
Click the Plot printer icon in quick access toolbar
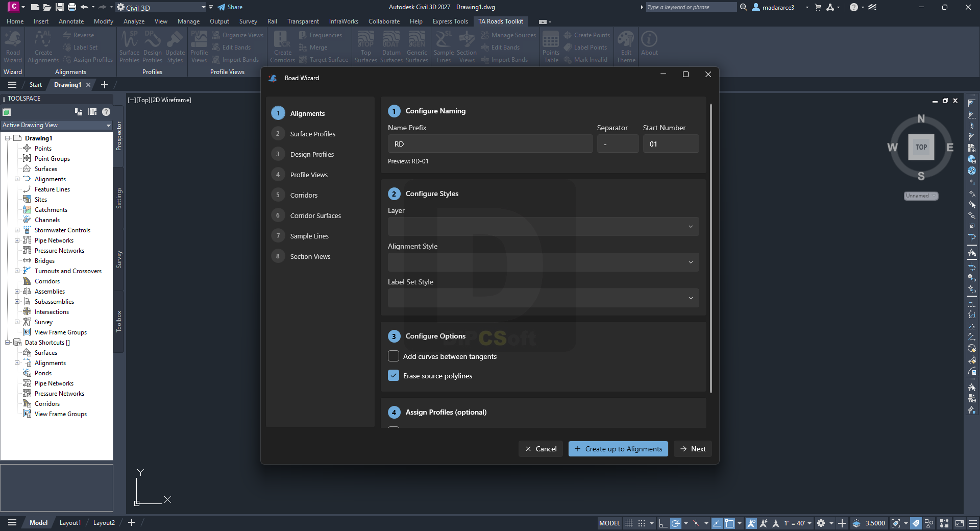coord(72,7)
